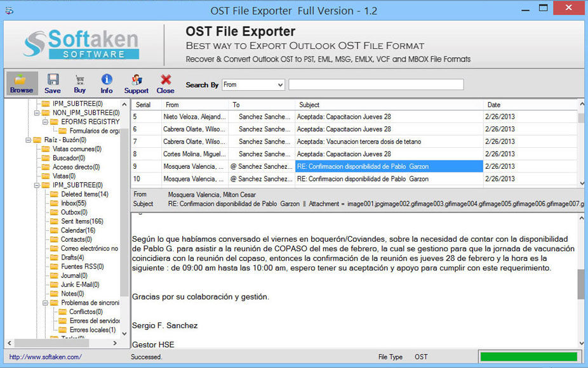This screenshot has height=368, width=588.
Task: Sort emails by the Date column header
Action: (530, 105)
